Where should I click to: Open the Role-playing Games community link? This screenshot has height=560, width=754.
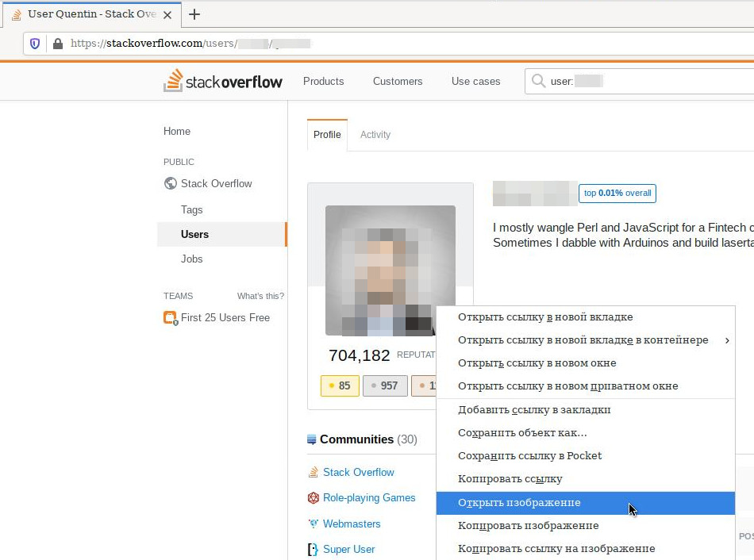369,498
